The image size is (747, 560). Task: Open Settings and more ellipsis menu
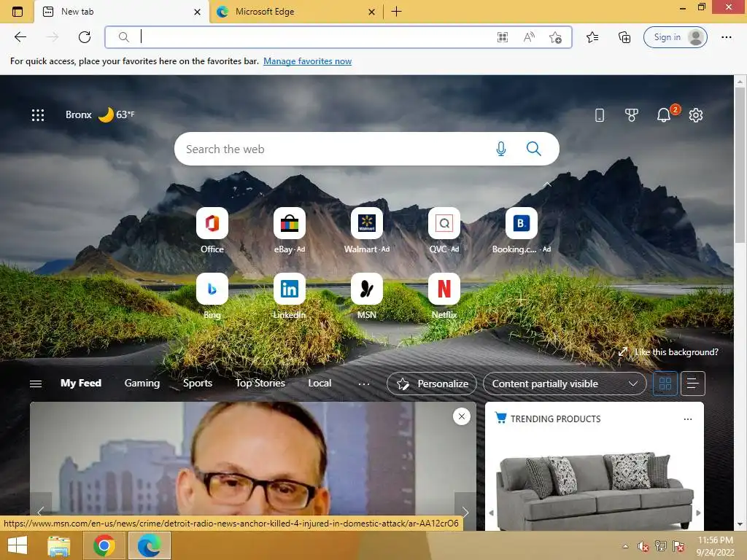pyautogui.click(x=726, y=37)
